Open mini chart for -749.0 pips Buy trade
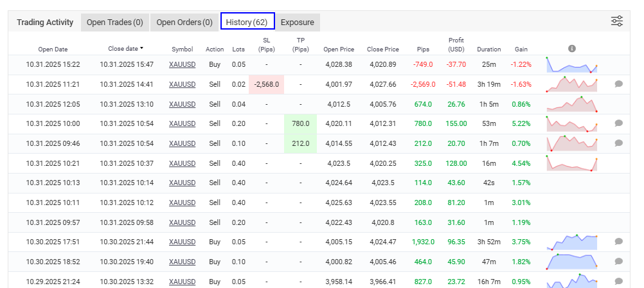This screenshot has width=644, height=288. [571, 65]
